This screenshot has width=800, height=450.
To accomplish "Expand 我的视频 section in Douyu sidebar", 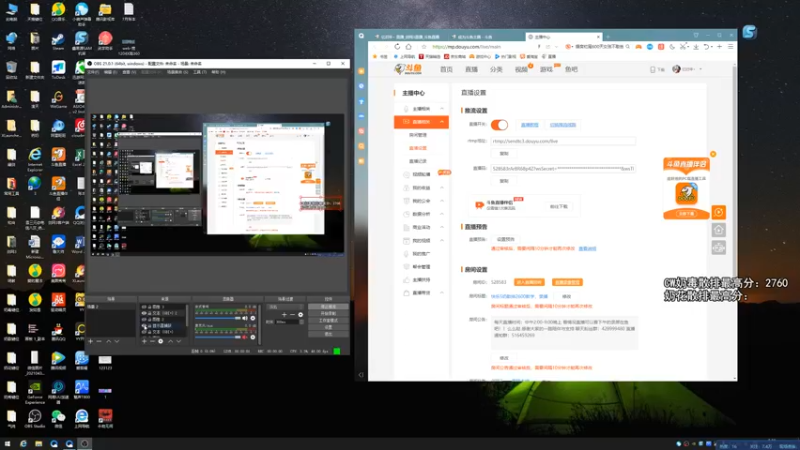I will pos(421,240).
